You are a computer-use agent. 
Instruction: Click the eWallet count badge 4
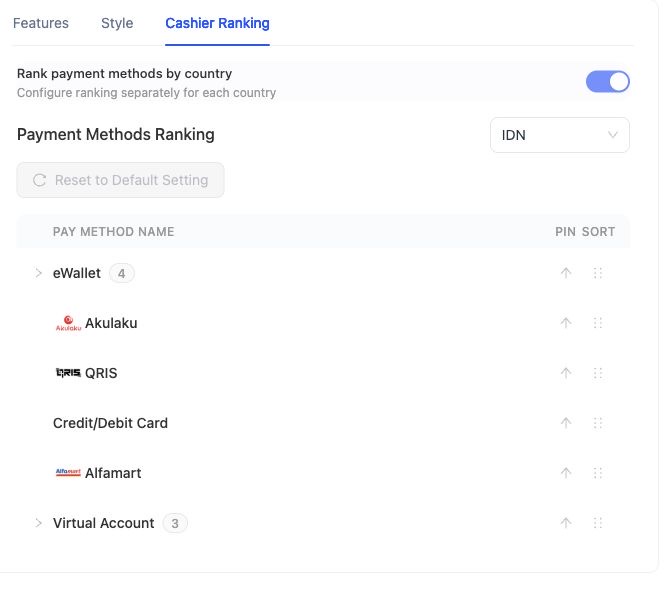[122, 273]
